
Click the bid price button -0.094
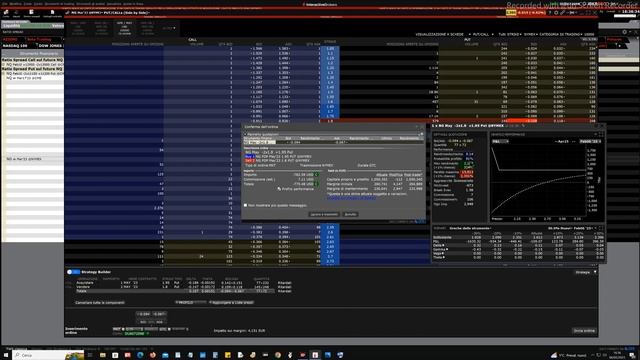pos(144,314)
